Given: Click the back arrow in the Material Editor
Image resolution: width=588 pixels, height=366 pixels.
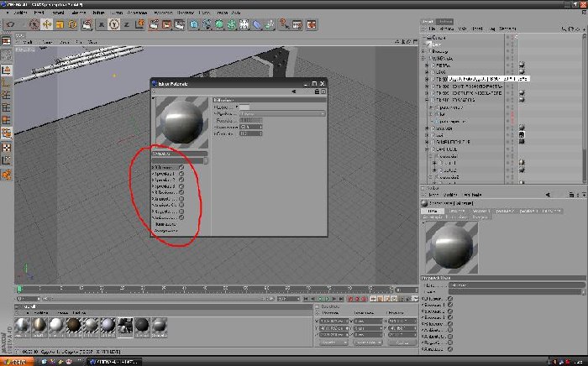Looking at the screenshot, I should click(294, 91).
